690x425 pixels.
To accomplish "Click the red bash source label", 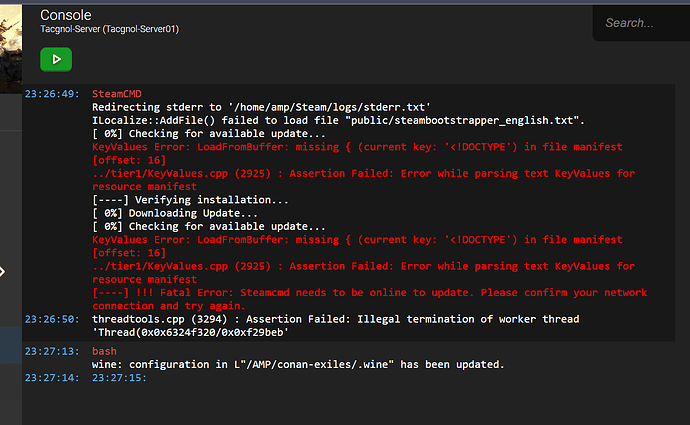I will (x=104, y=351).
